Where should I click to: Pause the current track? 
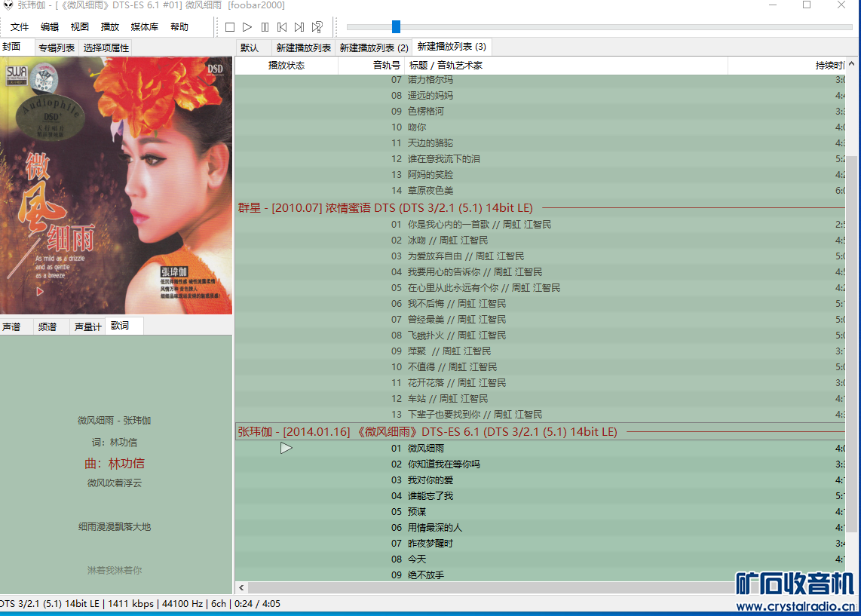[x=265, y=27]
